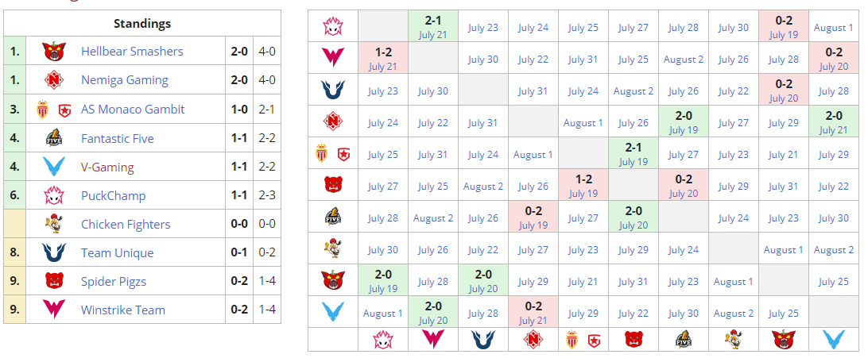Click the PuckChamp logo in standings
This screenshot has height=358, width=868.
point(53,195)
